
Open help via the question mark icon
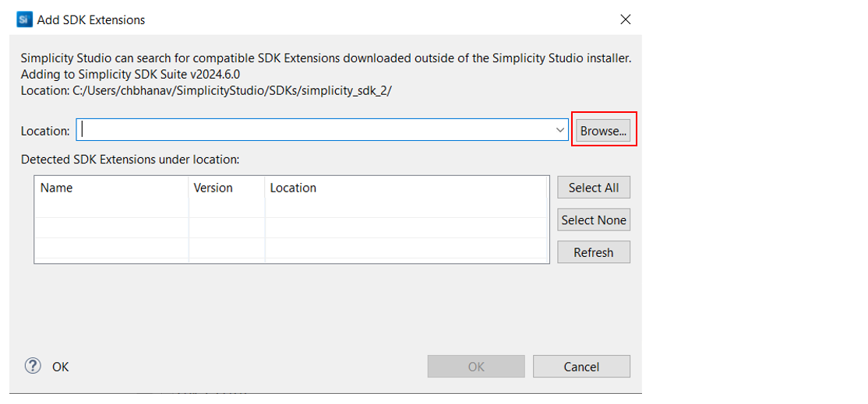point(33,366)
